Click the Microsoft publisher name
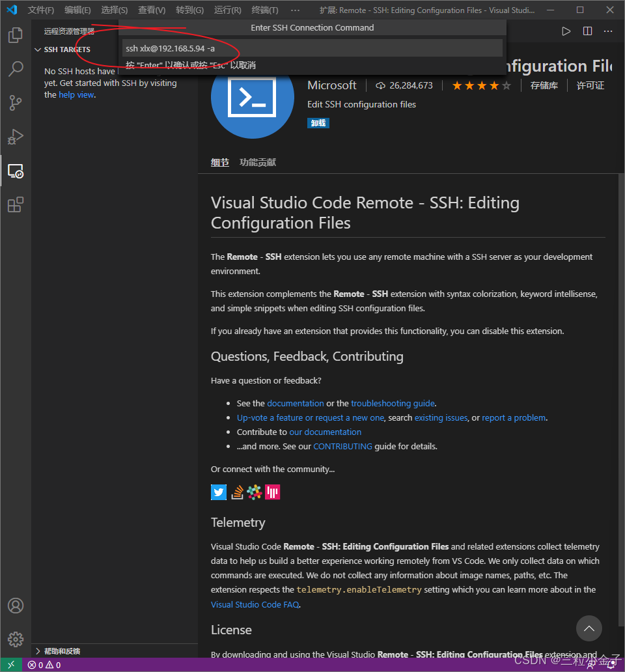The image size is (625, 672). [332, 85]
